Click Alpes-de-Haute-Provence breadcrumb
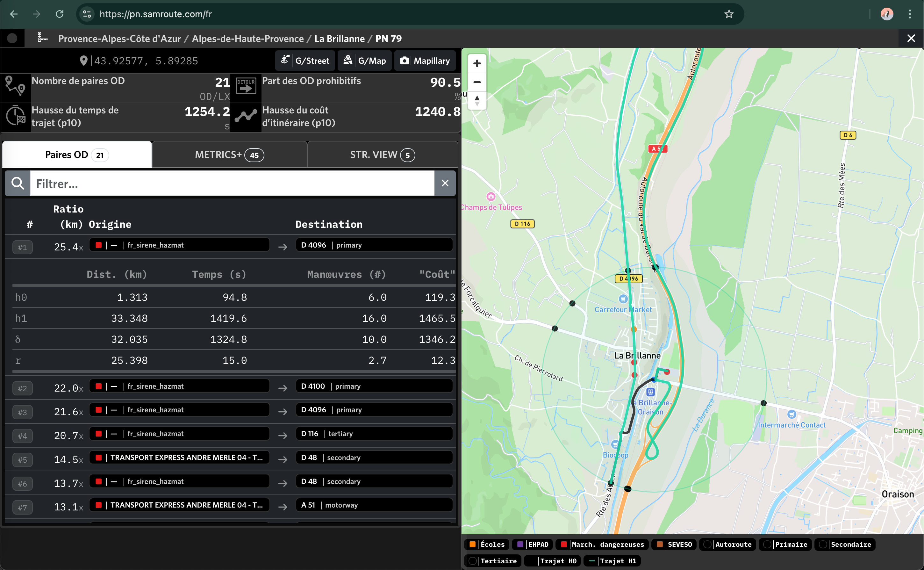The height and width of the screenshot is (570, 924). [x=247, y=39]
